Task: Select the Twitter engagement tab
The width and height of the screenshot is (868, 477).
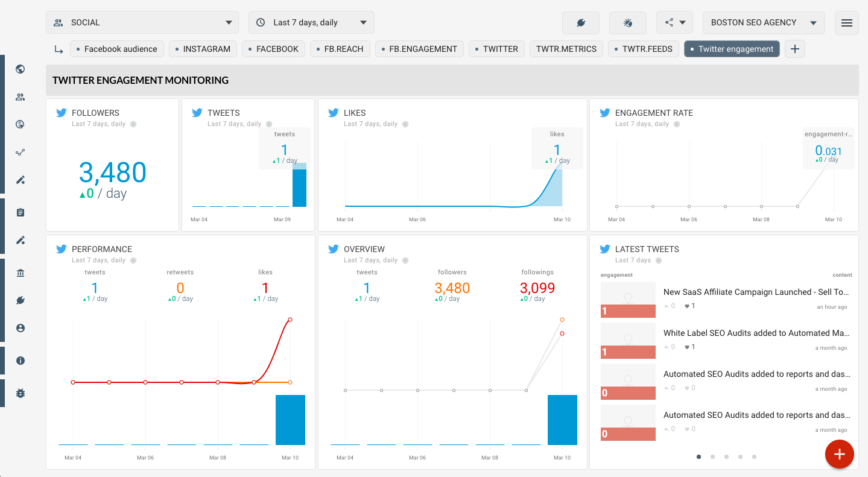Action: coord(732,49)
